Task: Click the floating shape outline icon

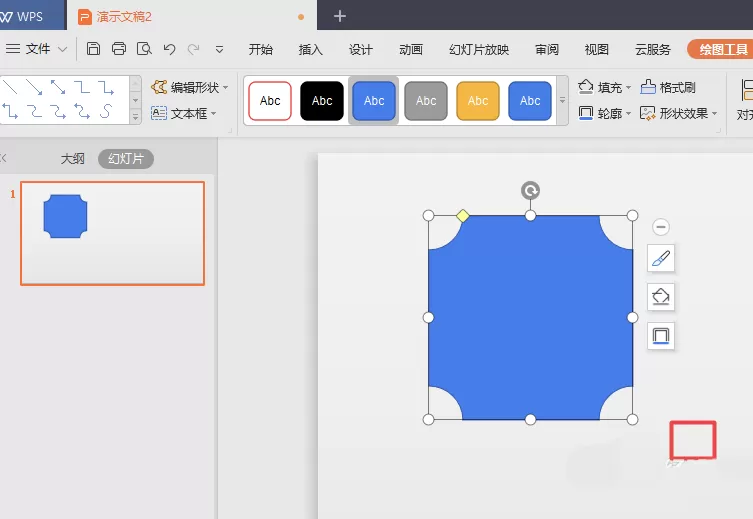Action: point(661,336)
